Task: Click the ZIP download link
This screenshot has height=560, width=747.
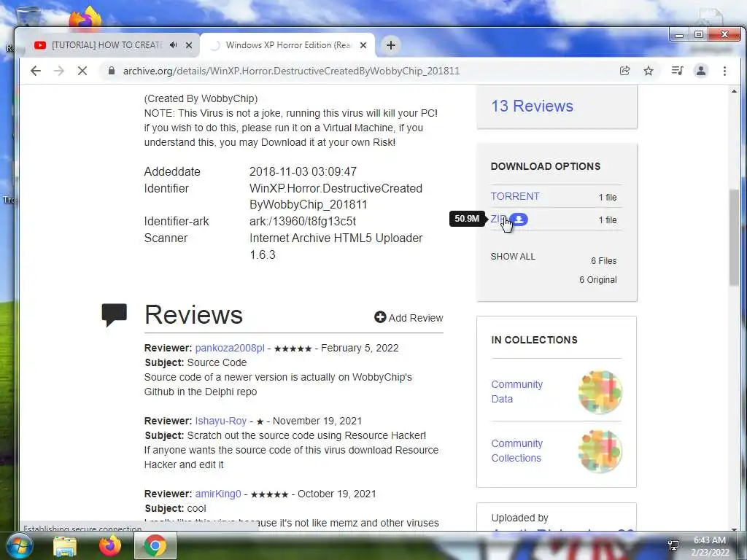Action: coord(498,219)
